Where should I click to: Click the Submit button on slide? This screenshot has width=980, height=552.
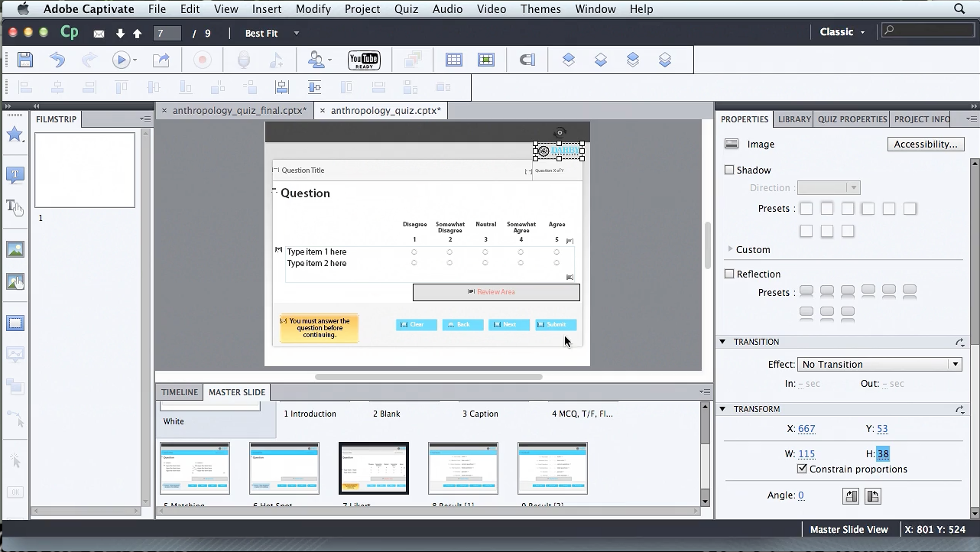click(556, 324)
